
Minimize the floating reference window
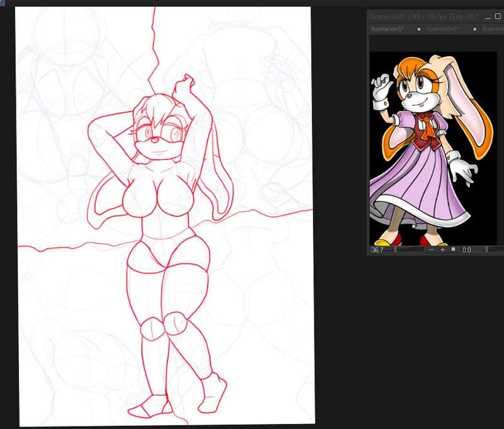(x=488, y=17)
